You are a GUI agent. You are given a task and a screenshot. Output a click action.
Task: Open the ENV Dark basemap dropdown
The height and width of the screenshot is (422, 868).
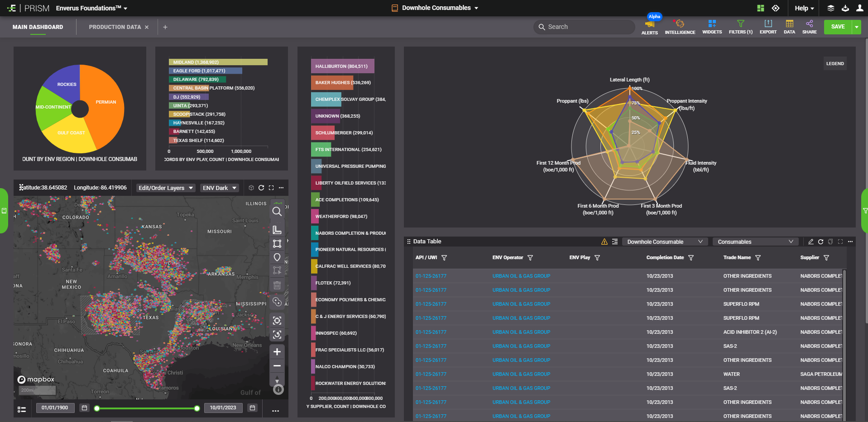[x=220, y=188]
